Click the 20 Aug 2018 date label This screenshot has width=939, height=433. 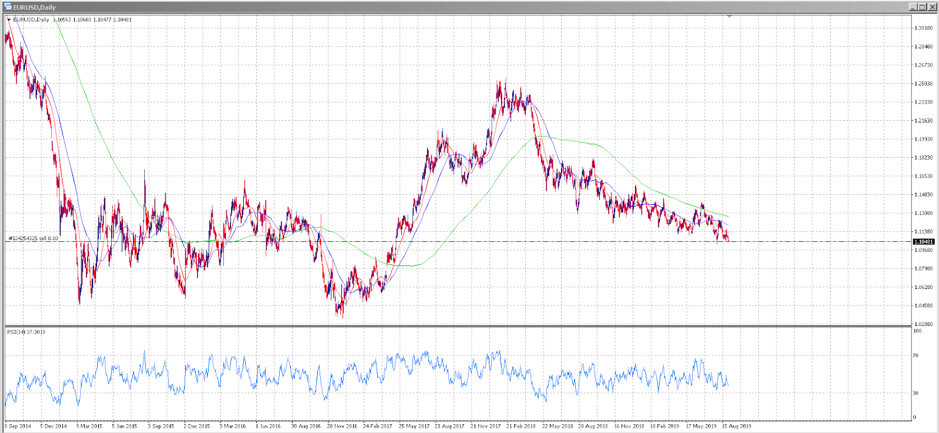tap(592, 428)
